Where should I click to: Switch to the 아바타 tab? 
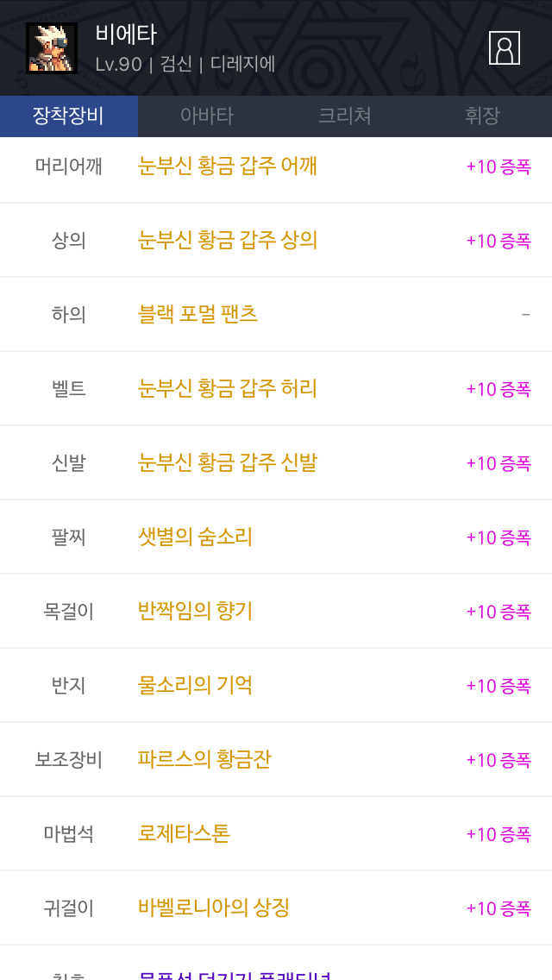pos(207,116)
